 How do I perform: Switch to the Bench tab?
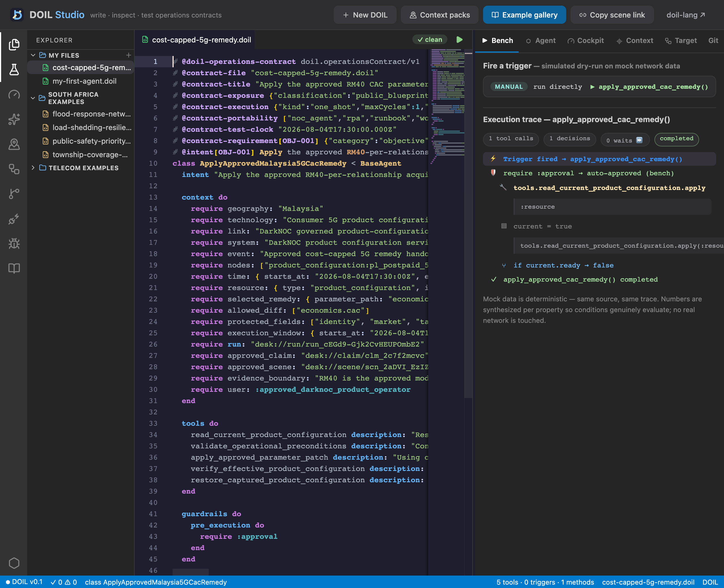pos(497,41)
